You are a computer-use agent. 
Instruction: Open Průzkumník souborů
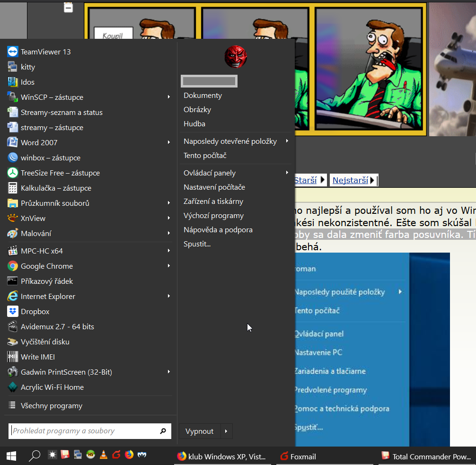[x=89, y=203]
